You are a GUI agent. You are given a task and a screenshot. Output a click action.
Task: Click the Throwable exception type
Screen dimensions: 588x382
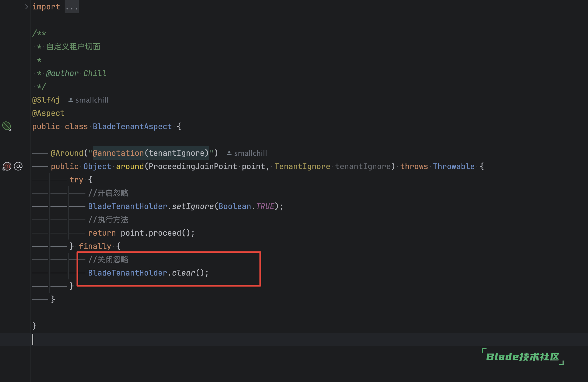point(454,166)
